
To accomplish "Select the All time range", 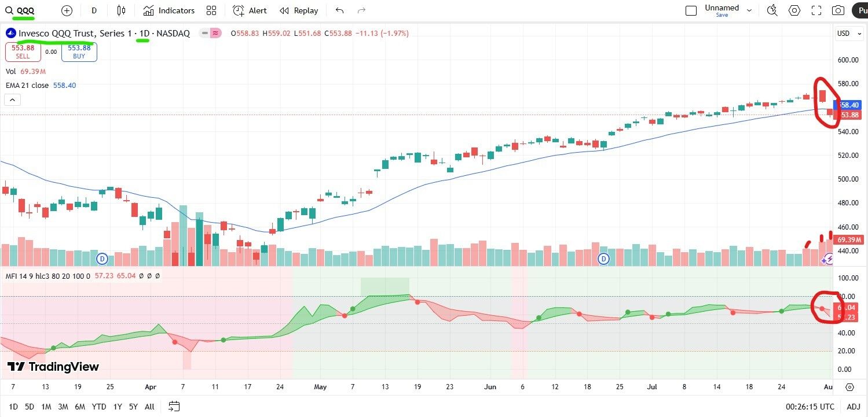I will tap(149, 407).
